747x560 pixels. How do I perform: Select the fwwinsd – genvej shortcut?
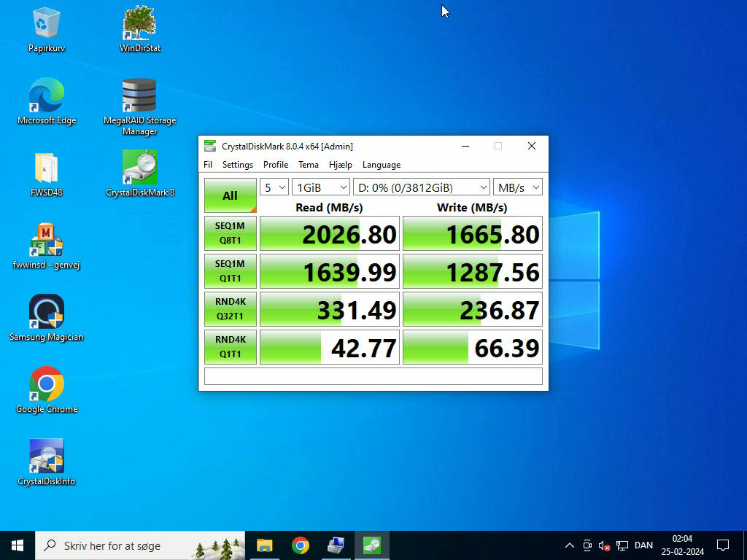click(46, 246)
